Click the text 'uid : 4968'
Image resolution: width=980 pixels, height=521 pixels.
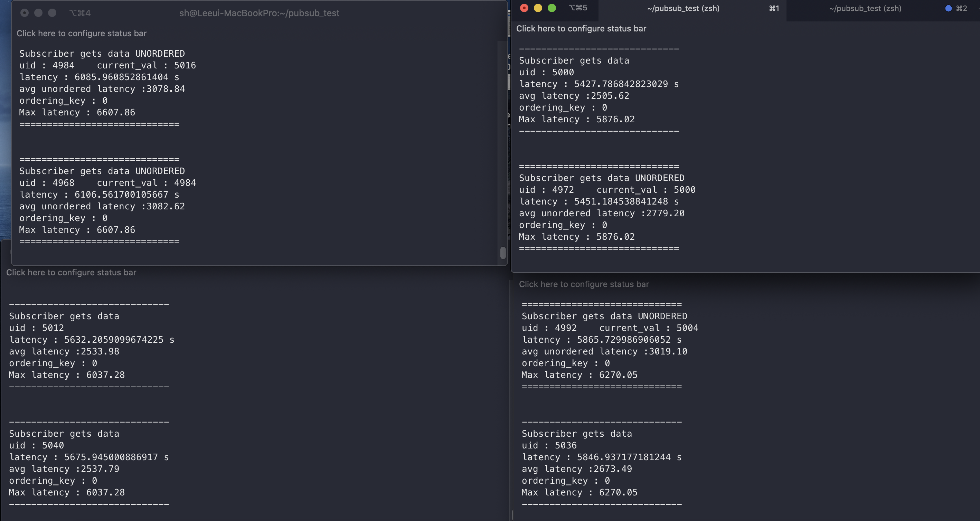pos(47,183)
